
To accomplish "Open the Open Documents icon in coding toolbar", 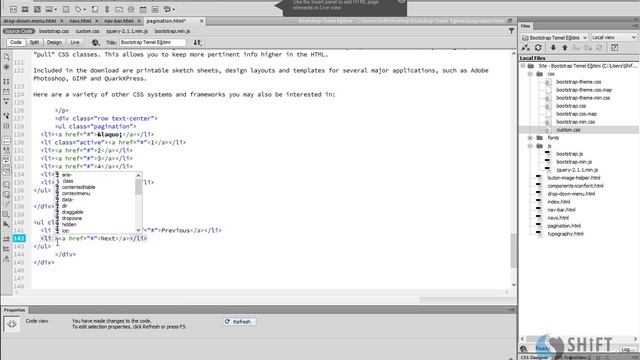I will pos(6,57).
